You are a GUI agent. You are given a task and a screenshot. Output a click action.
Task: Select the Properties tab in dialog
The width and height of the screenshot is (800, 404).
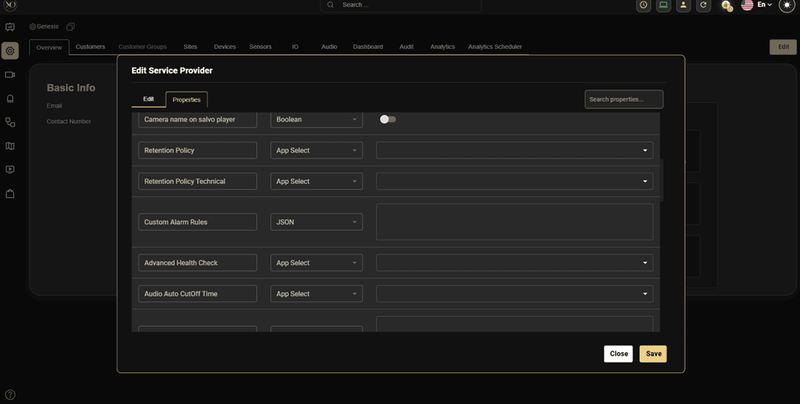(186, 99)
